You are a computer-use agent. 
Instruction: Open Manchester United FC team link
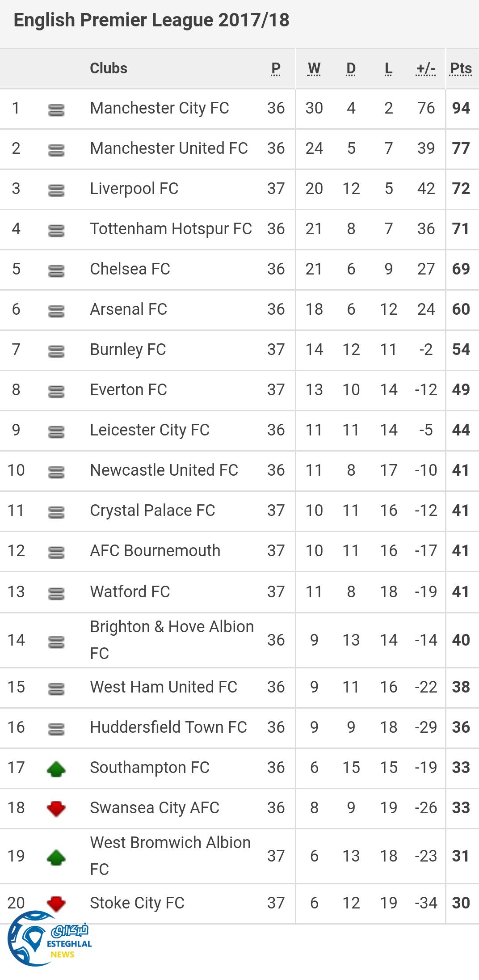pyautogui.click(x=168, y=148)
